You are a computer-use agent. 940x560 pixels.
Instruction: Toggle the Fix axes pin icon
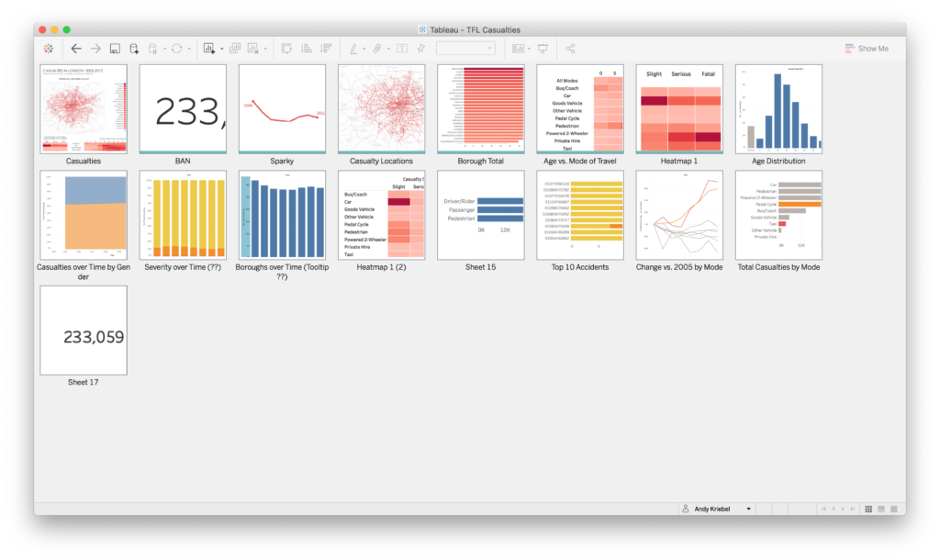[421, 49]
